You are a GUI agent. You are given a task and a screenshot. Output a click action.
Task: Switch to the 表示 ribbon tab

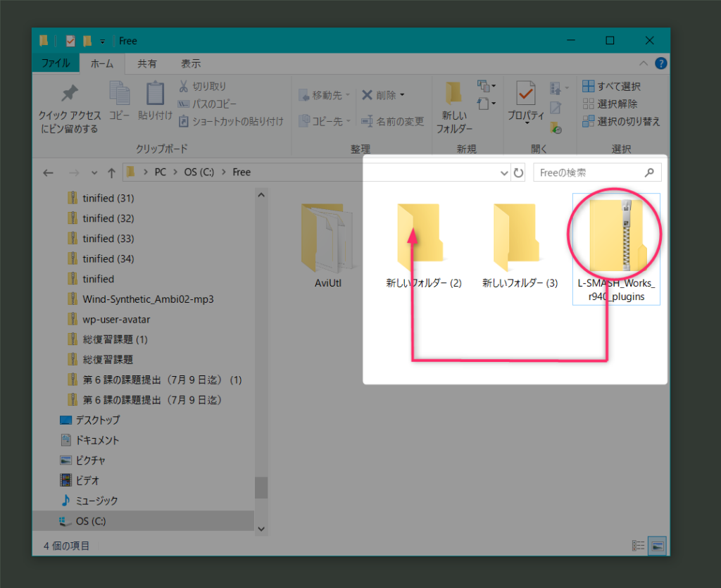pos(191,64)
